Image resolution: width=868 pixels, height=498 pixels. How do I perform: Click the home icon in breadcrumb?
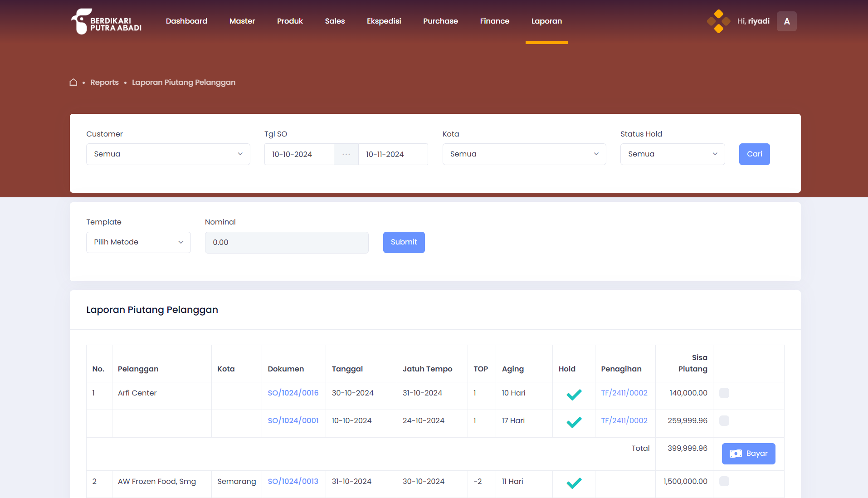[73, 82]
